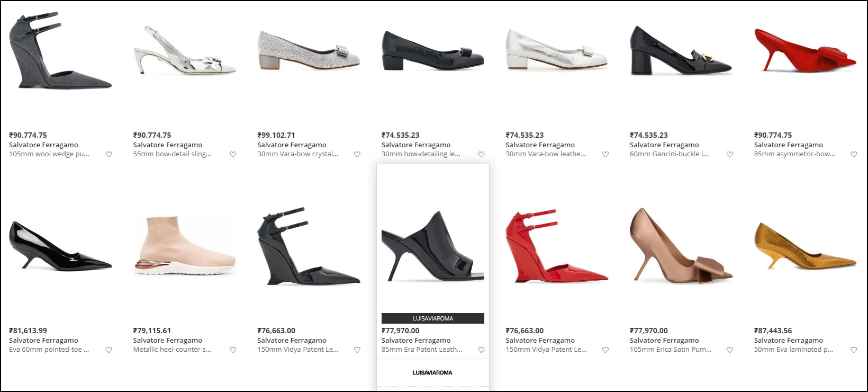View the gold laminated kitten heel photo
Image resolution: width=868 pixels, height=392 pixels.
pyautogui.click(x=804, y=246)
